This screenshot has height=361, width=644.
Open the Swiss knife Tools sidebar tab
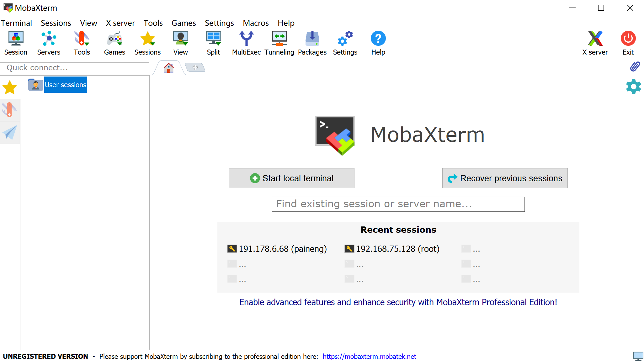[x=10, y=110]
